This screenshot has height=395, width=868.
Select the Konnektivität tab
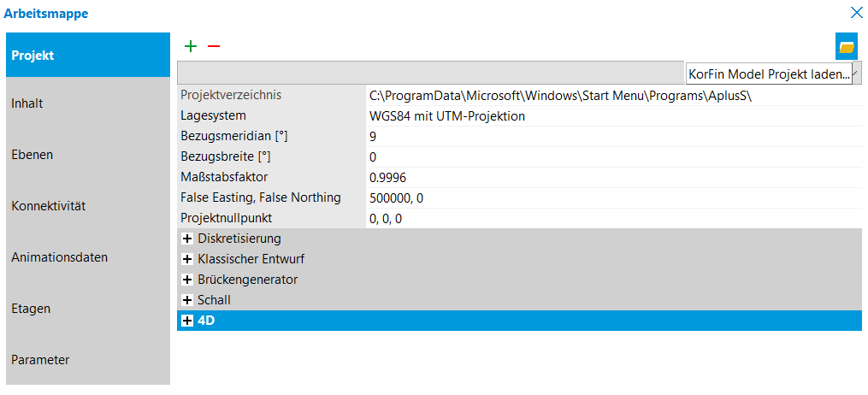point(87,206)
